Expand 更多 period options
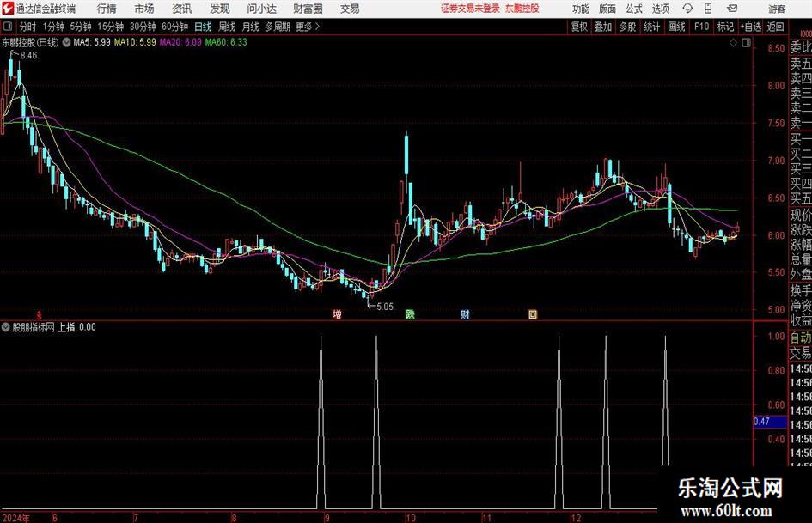The image size is (812, 523). click(308, 27)
